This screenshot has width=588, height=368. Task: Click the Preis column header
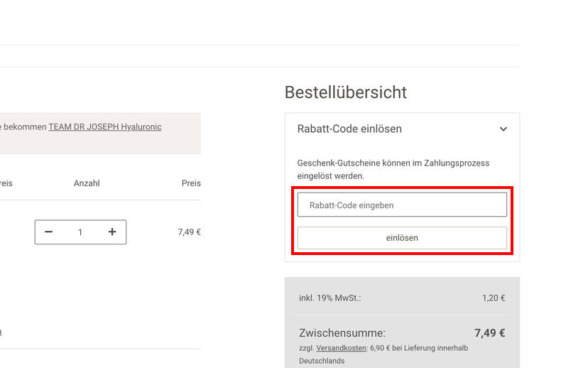(x=191, y=183)
